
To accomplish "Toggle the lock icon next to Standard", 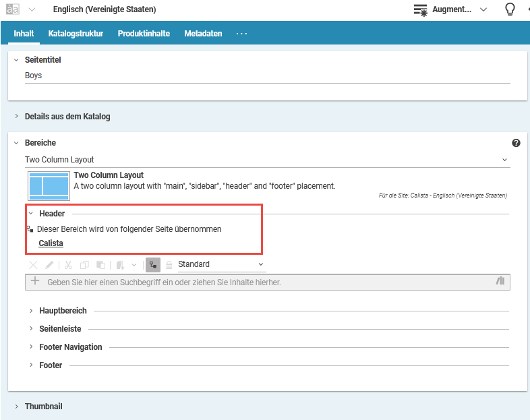I will pyautogui.click(x=169, y=265).
